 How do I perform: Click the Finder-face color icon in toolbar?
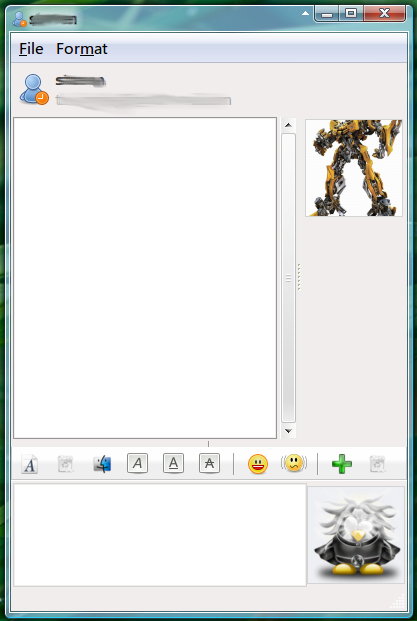[x=102, y=464]
